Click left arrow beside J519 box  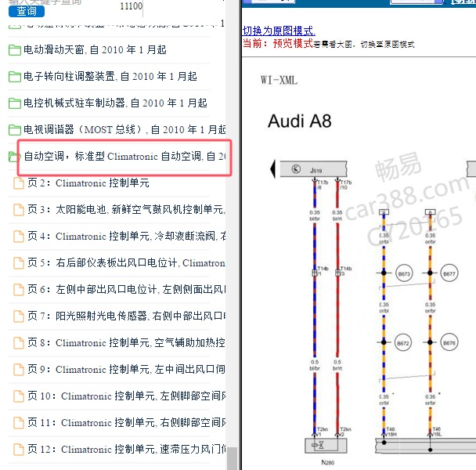point(272,168)
